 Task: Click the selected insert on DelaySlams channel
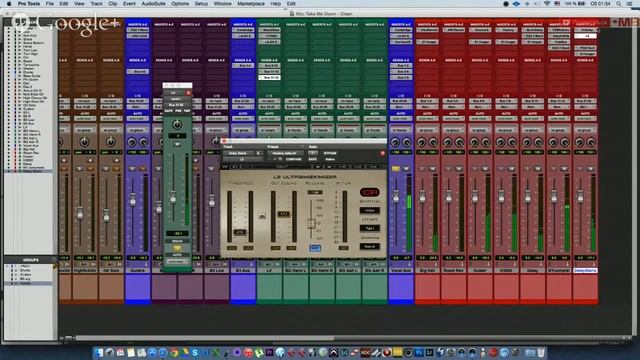(585, 36)
